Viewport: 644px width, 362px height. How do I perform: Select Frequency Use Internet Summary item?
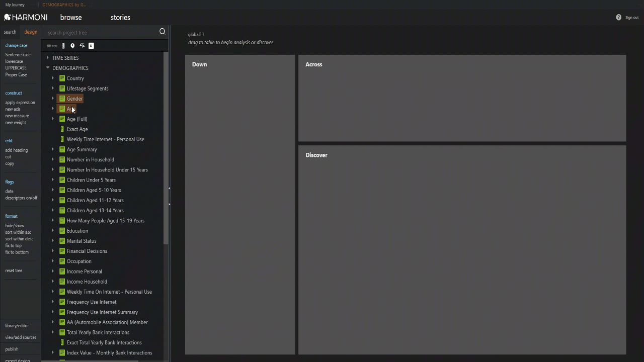(x=102, y=312)
